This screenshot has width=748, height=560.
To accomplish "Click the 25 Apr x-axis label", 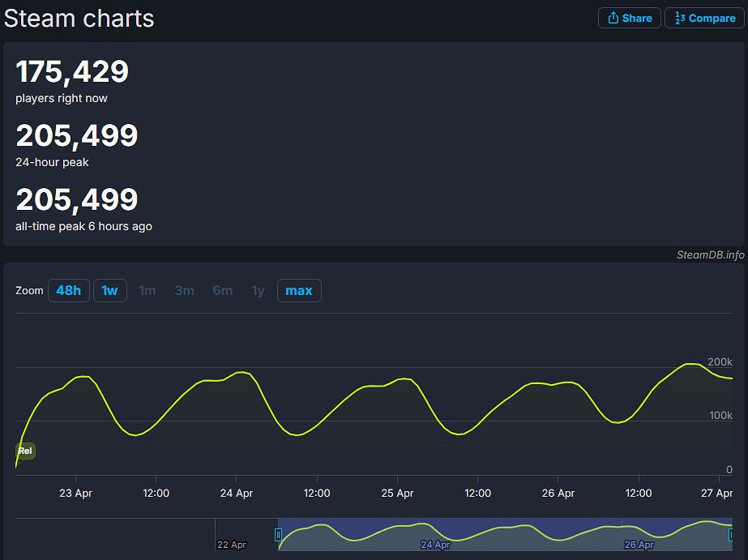I will pyautogui.click(x=397, y=493).
